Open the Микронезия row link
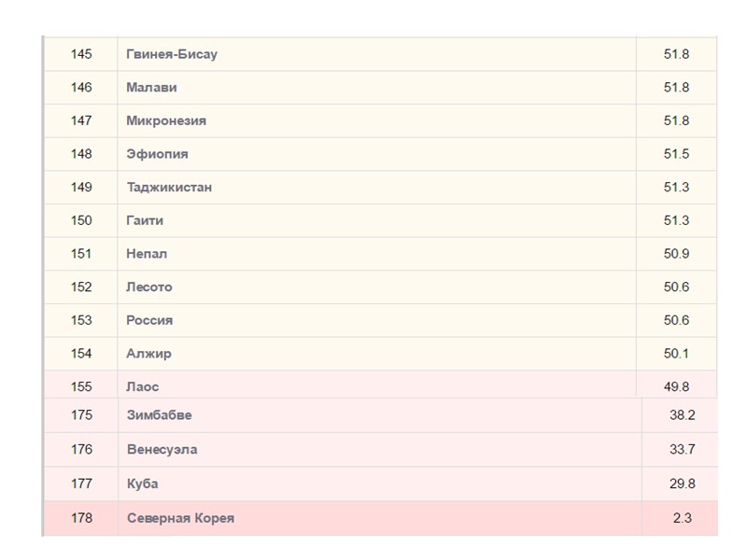Viewport: 747px width, 560px height. point(166,120)
